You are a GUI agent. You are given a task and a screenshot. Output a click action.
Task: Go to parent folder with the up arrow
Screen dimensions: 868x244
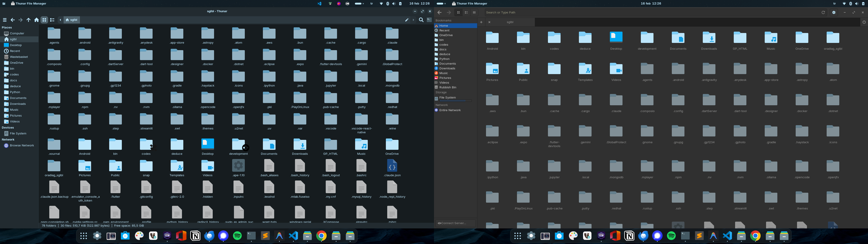coord(28,20)
